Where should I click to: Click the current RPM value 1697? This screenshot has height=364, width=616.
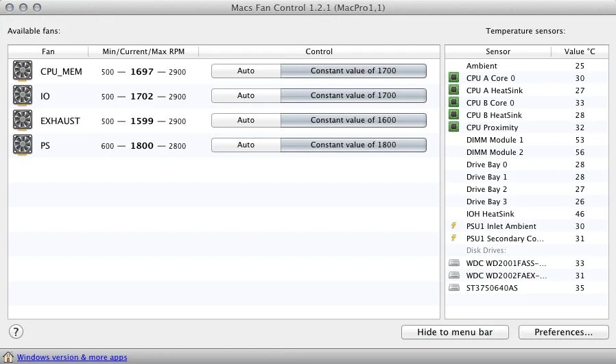pyautogui.click(x=142, y=71)
